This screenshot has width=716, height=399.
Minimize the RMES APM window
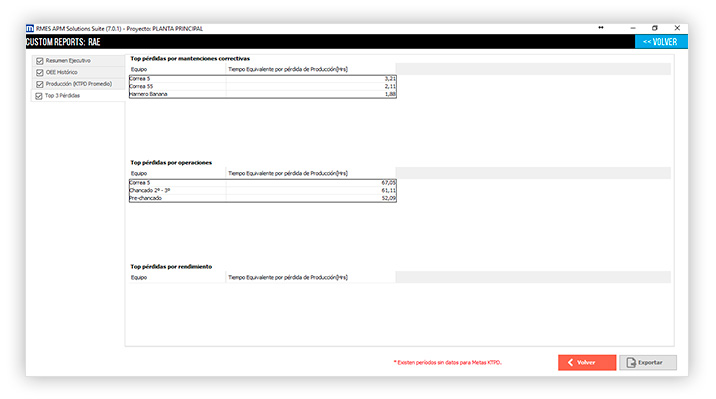coord(633,28)
